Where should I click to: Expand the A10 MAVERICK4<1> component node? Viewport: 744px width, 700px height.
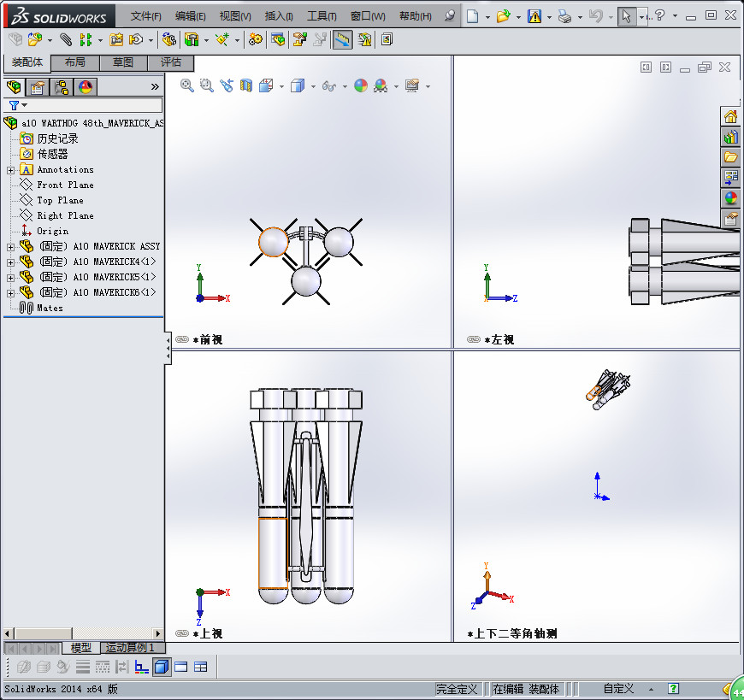(10, 262)
